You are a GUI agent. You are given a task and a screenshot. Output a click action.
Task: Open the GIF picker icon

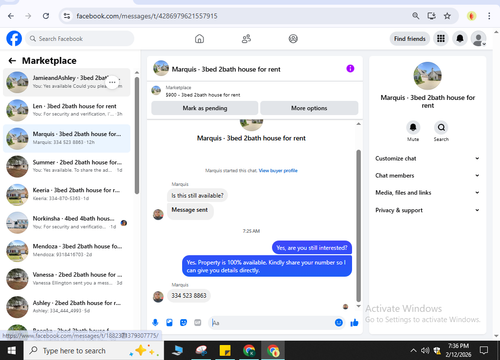point(198,322)
